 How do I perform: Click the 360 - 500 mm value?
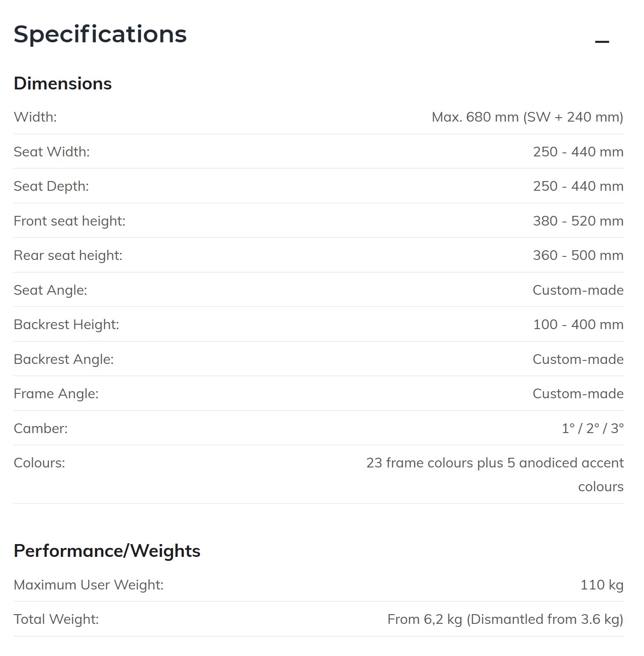tap(578, 256)
